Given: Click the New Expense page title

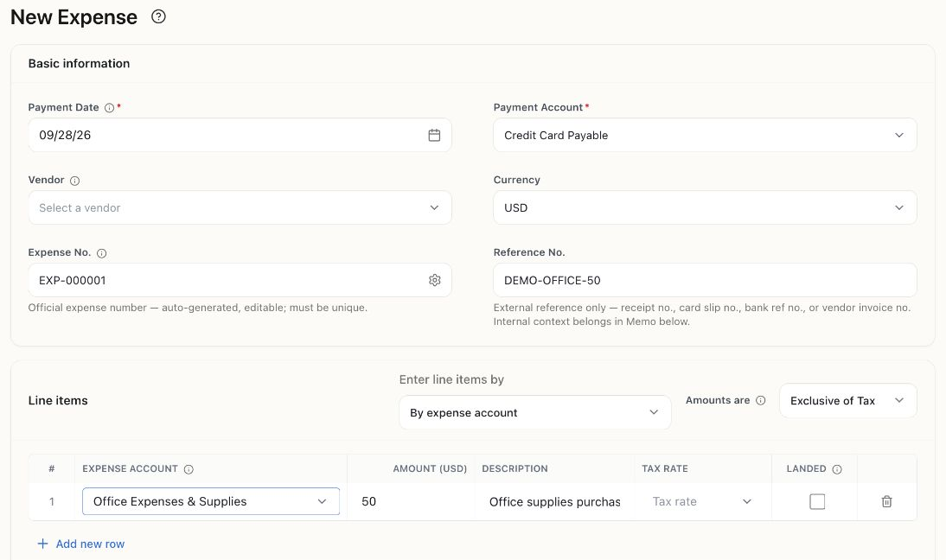Looking at the screenshot, I should (x=74, y=17).
